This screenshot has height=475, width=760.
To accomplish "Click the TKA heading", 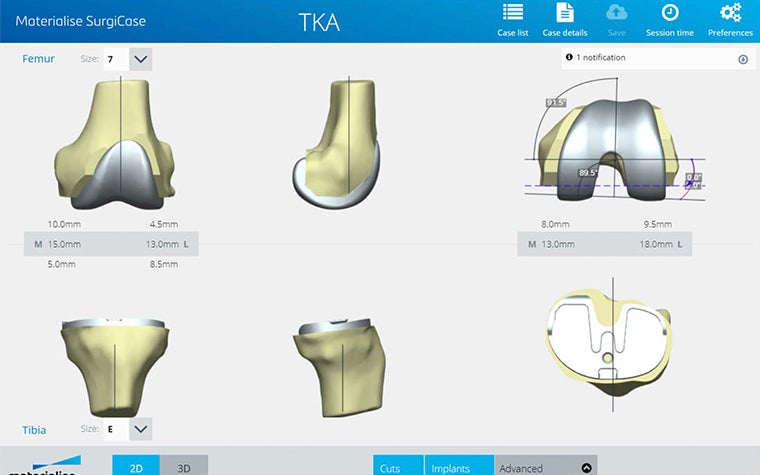I will point(319,22).
